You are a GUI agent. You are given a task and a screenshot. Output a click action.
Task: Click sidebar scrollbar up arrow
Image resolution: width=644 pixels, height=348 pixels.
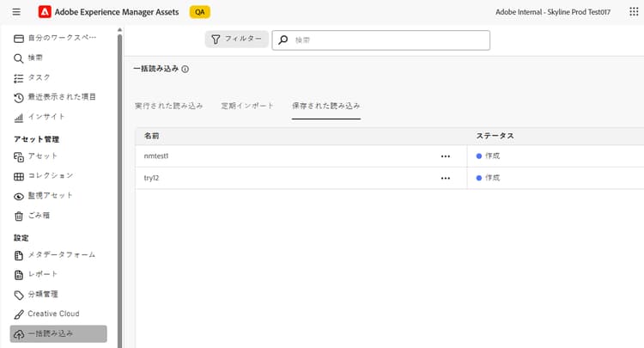tap(119, 30)
